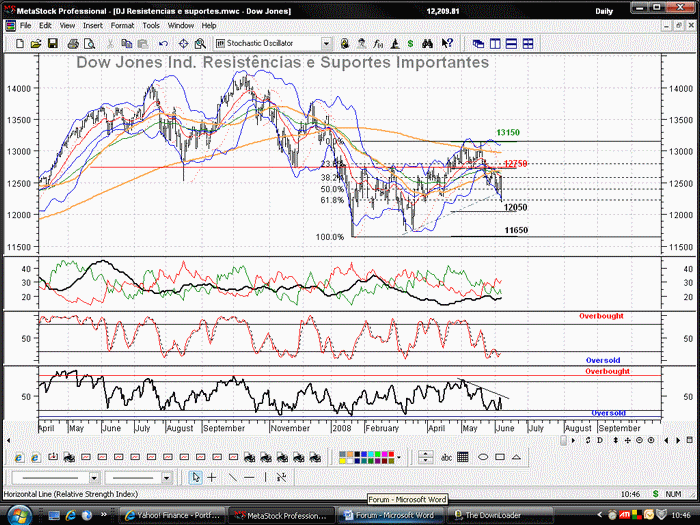The height and width of the screenshot is (525, 700).
Task: Open the Format menu
Action: point(122,25)
